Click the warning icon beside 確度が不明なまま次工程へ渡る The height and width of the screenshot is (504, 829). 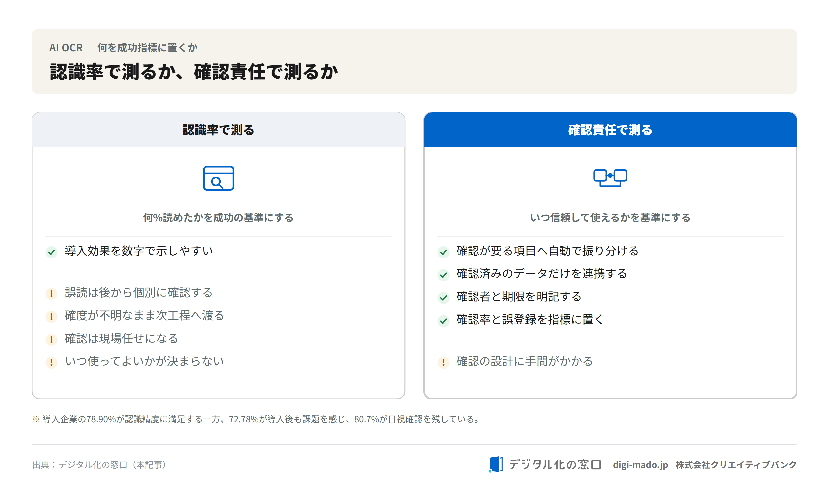click(51, 316)
